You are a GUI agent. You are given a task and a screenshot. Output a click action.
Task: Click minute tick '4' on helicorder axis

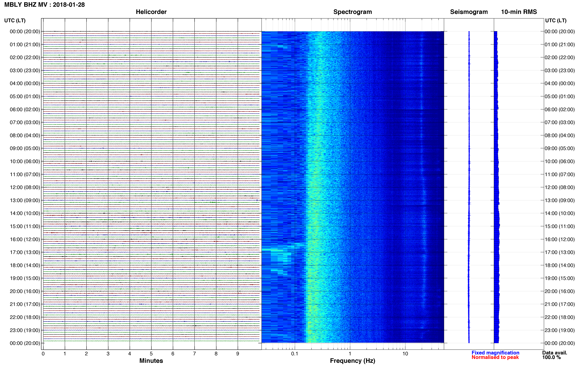pos(130,354)
